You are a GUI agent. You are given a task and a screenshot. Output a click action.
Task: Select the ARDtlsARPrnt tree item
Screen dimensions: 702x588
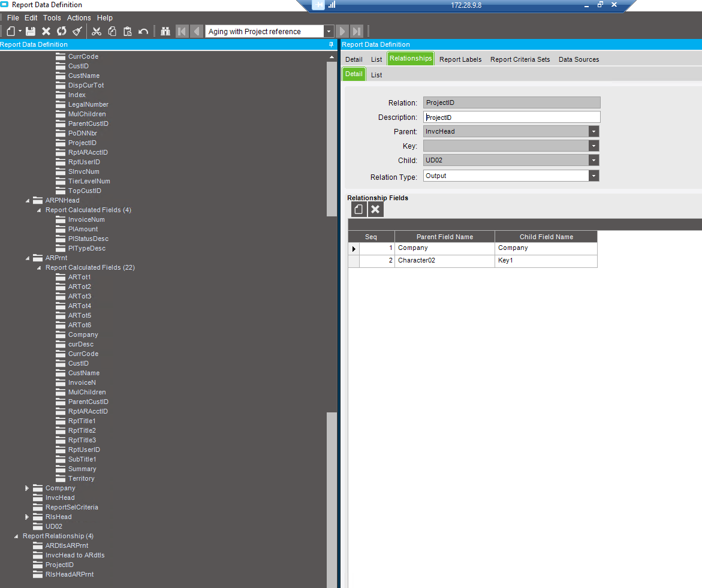pos(67,545)
